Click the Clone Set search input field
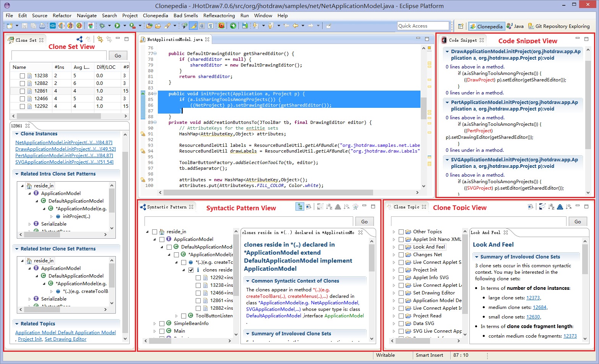599x364 pixels. [x=59, y=55]
